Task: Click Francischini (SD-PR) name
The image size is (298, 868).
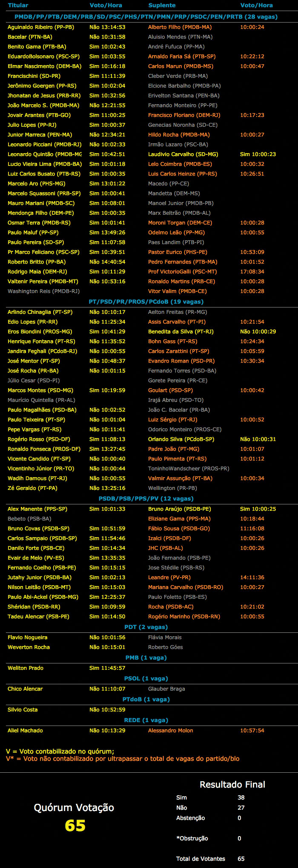Action: click(x=34, y=76)
